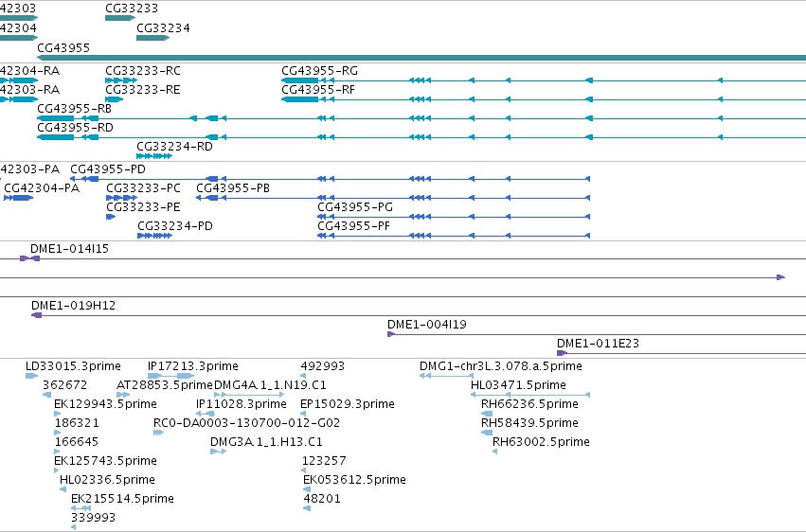
Task: Click protein CG42304-PA
Action: 19,198
